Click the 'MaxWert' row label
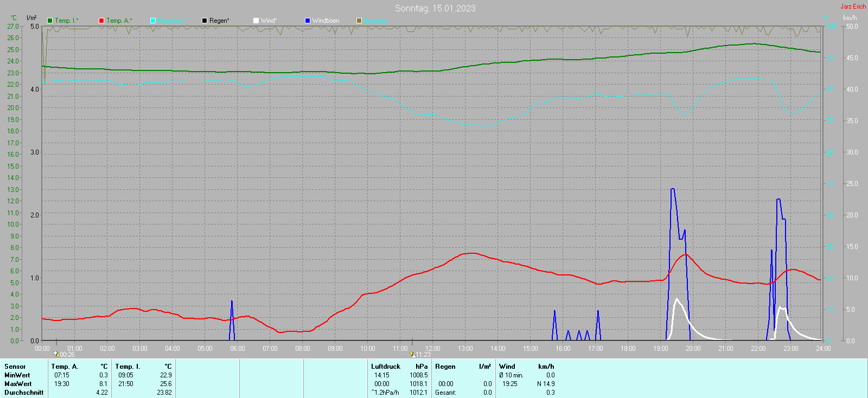Screen dimensions: 868x398 (18, 384)
